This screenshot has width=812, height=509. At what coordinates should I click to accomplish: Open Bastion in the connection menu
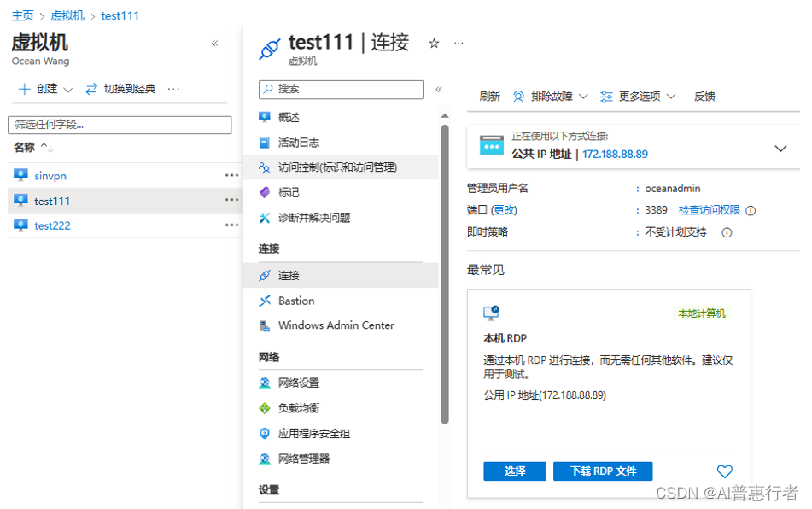click(295, 301)
